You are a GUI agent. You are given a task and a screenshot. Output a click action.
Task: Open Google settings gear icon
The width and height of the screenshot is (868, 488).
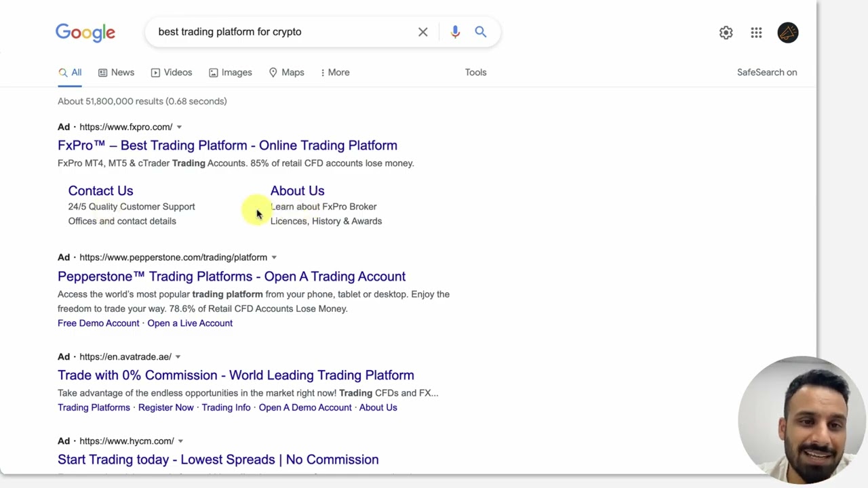point(726,33)
